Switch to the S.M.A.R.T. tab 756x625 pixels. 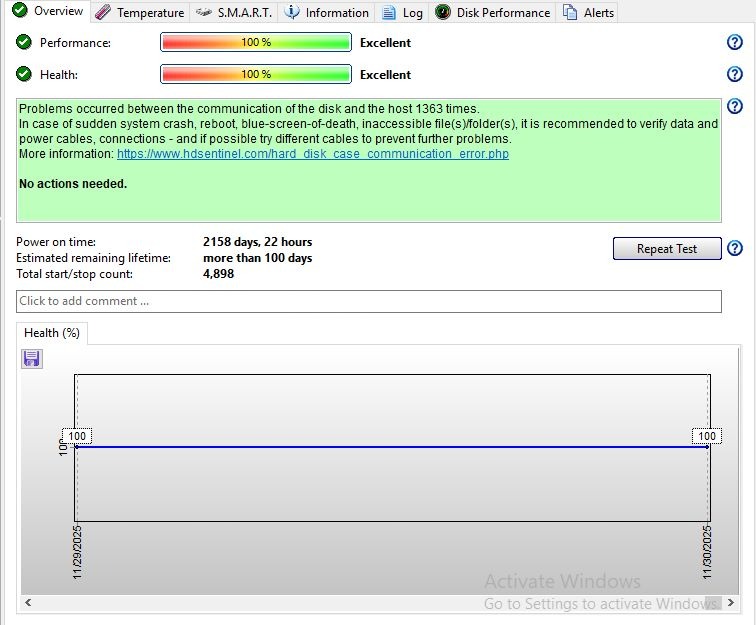pos(233,13)
